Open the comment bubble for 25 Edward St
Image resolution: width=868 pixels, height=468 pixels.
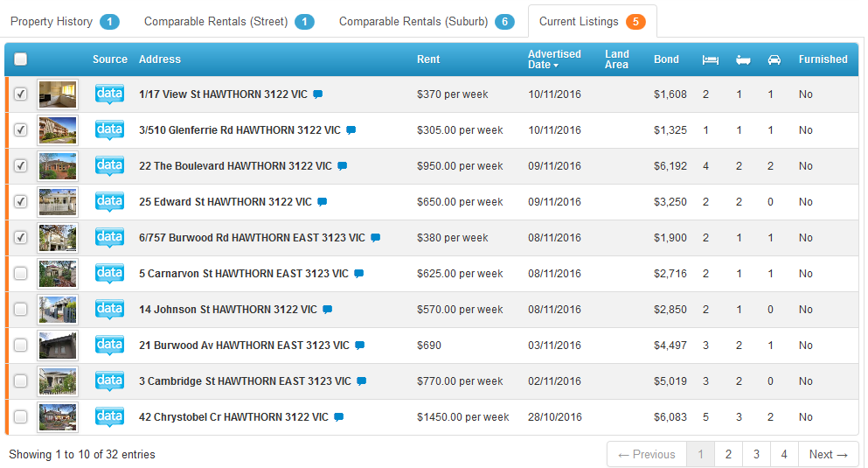pyautogui.click(x=322, y=202)
